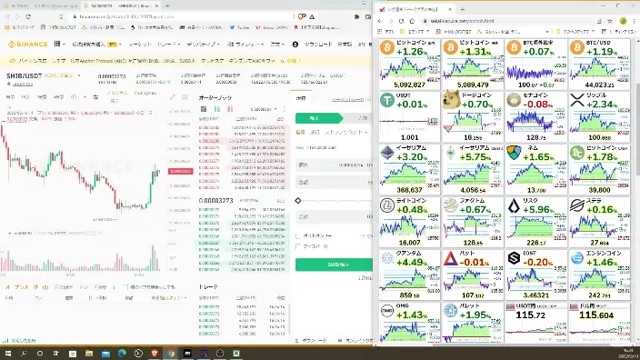
Task: Show only buy orders in order book
Action: (x=217, y=109)
